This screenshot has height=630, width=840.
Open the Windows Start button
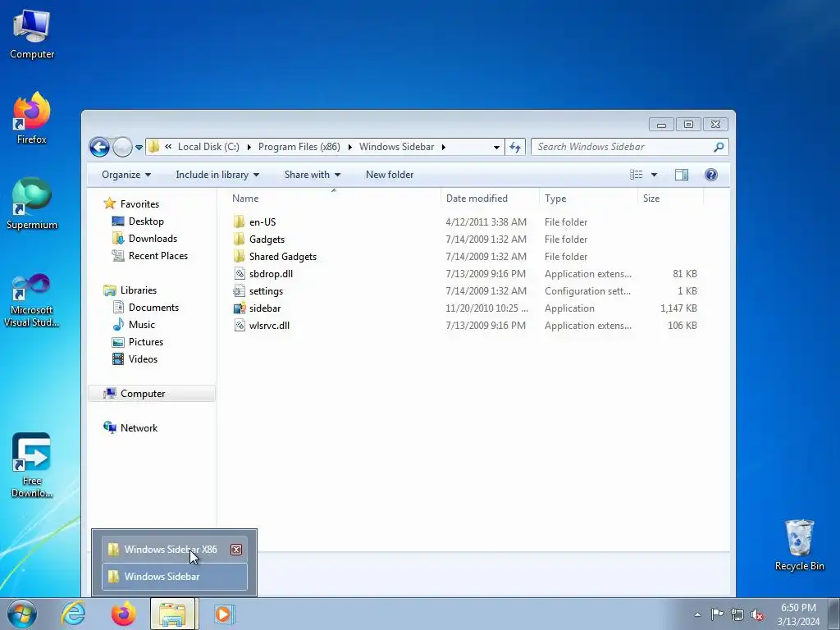click(21, 614)
